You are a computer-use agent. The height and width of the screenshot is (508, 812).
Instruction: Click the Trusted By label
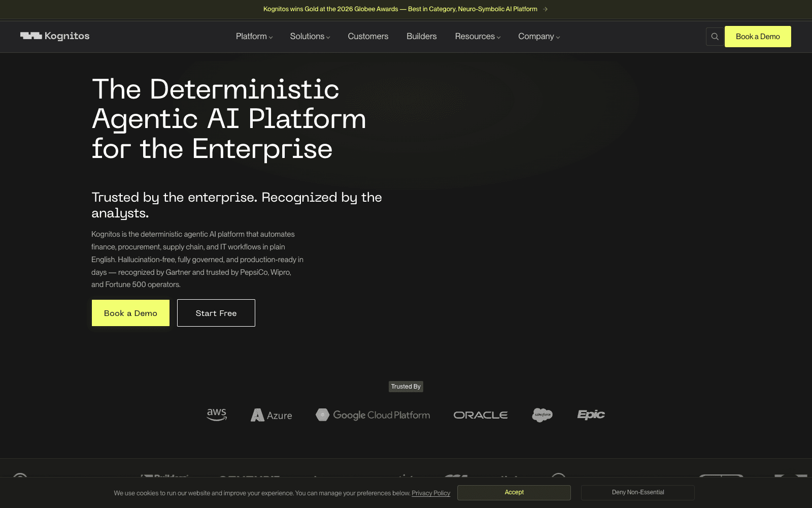(x=406, y=387)
